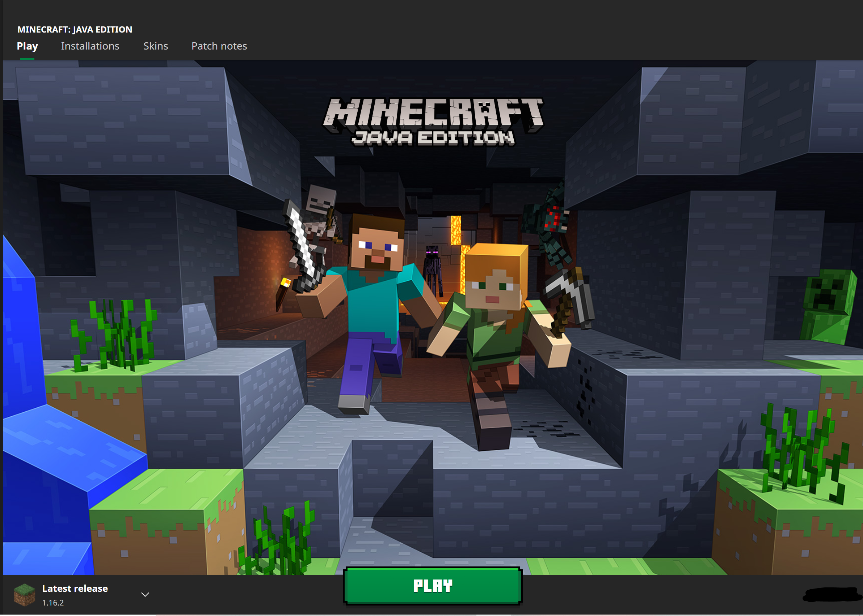
Task: Click the green PLAY button
Action: point(432,586)
